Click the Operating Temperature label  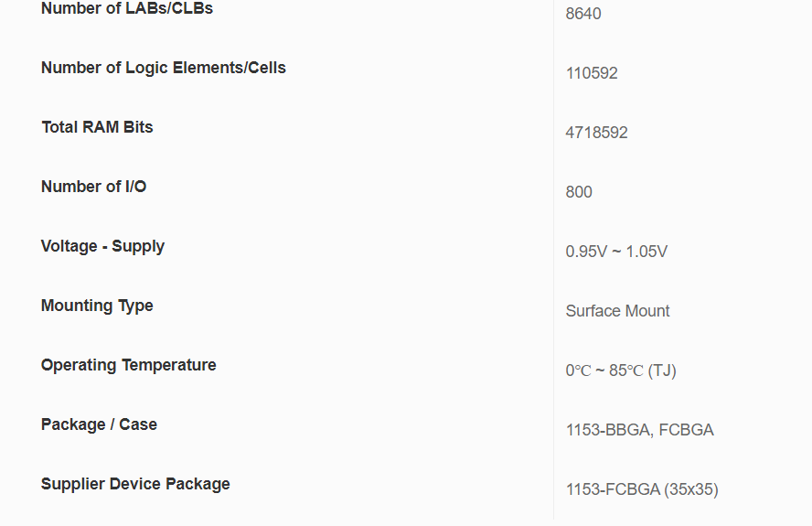coord(129,365)
